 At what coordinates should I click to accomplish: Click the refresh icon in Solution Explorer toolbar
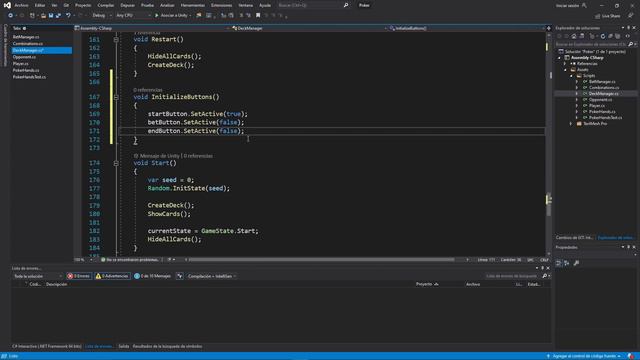click(x=603, y=36)
